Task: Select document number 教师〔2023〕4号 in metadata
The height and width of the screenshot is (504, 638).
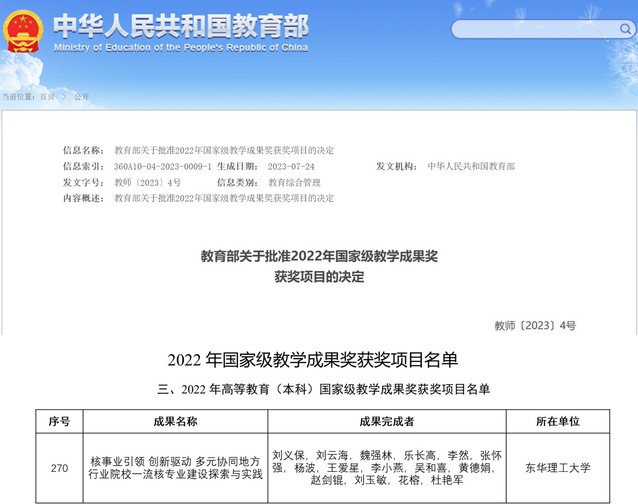Action: (148, 182)
